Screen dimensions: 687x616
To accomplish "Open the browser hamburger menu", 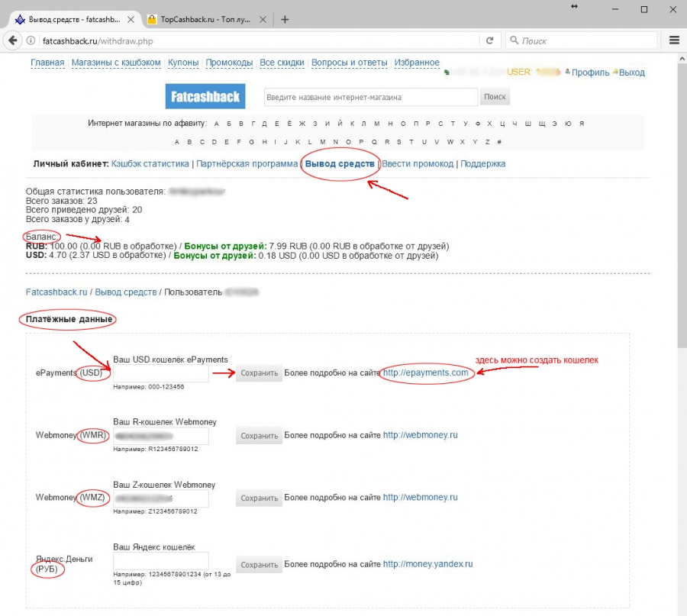I will (674, 40).
